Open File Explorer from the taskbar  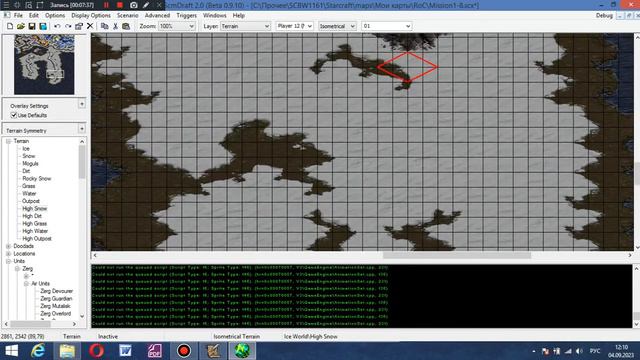(67, 351)
